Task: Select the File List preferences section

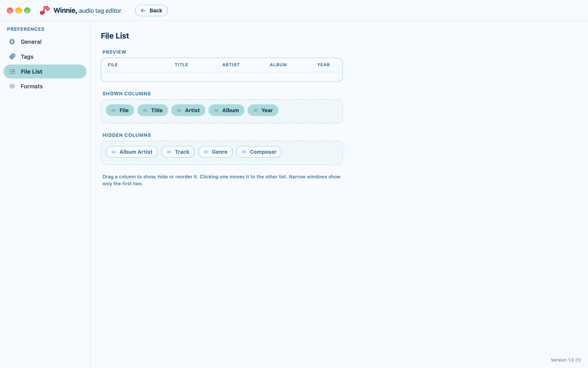Action: pos(45,72)
